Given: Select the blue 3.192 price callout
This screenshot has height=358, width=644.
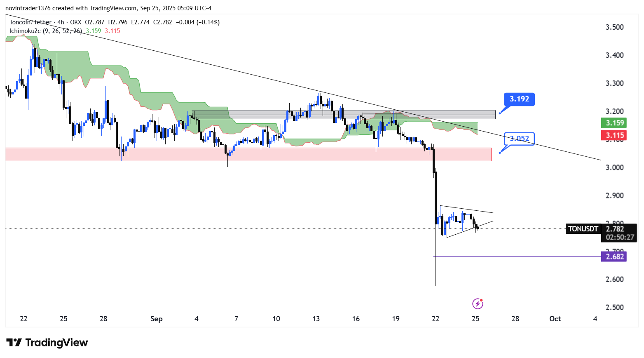Looking at the screenshot, I should 519,99.
